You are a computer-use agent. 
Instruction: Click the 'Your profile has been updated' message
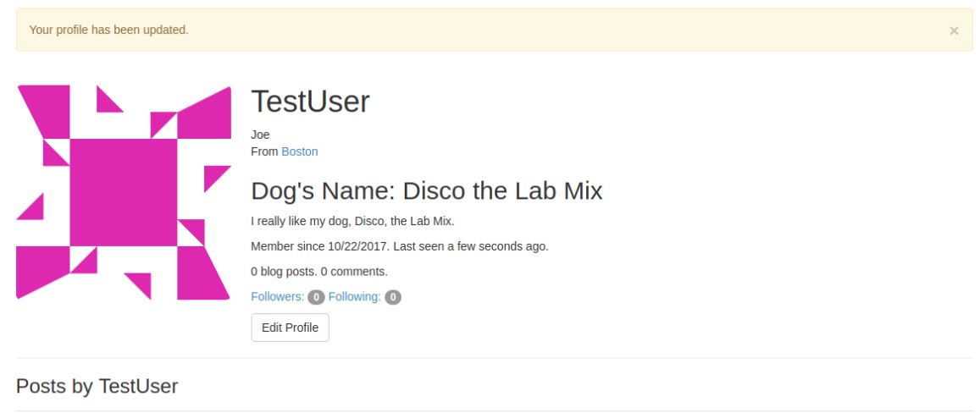click(x=109, y=30)
